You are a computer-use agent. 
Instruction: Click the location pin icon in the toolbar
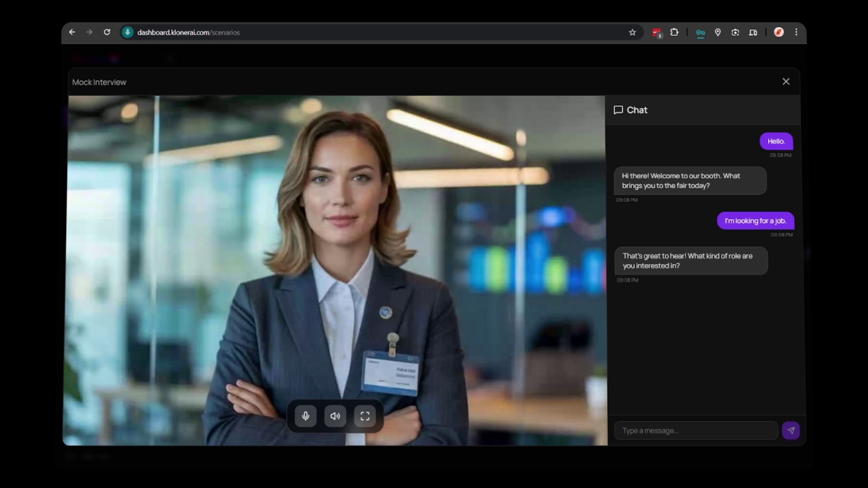(718, 33)
